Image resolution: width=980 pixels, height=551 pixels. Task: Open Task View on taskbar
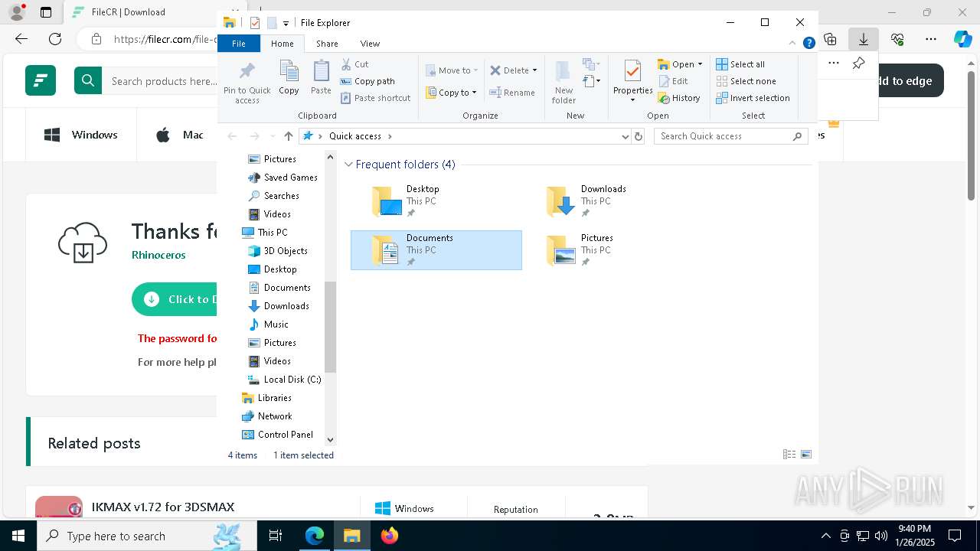pyautogui.click(x=276, y=536)
